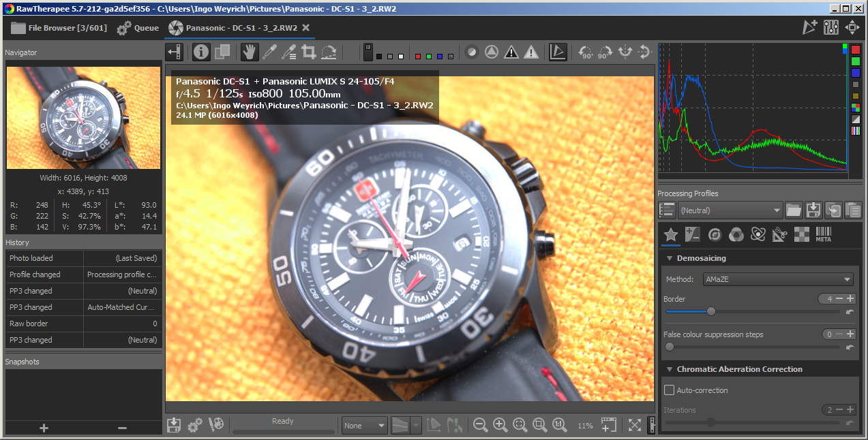
Task: Decrease Border value with minus
Action: pyautogui.click(x=839, y=299)
